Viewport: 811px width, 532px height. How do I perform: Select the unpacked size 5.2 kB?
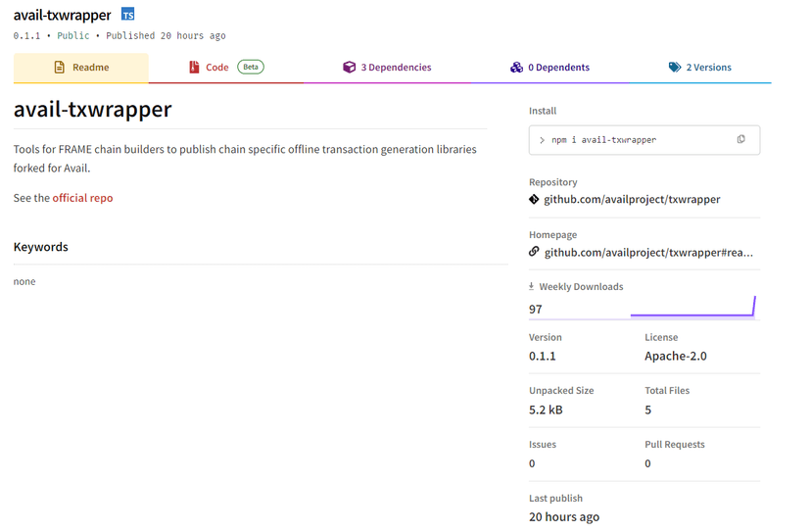click(546, 410)
